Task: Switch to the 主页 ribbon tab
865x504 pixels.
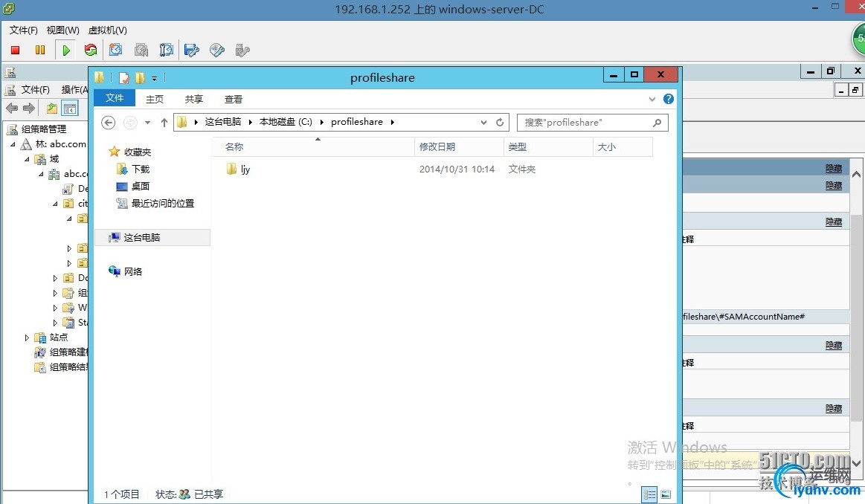Action: (x=155, y=100)
